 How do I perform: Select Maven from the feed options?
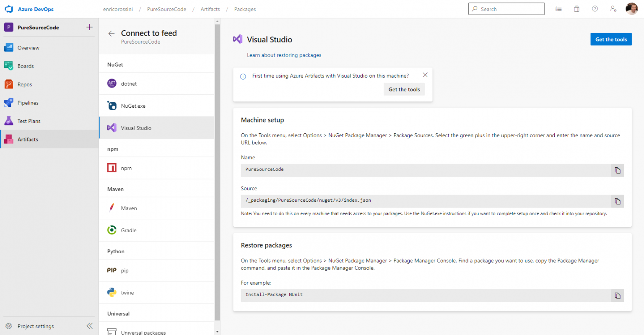tap(128, 208)
